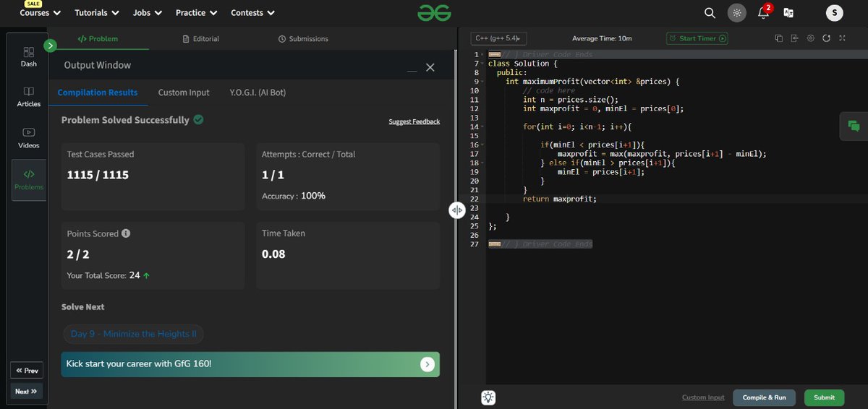Minimize the Output Window
Viewport: 868px width, 409px height.
click(412, 69)
